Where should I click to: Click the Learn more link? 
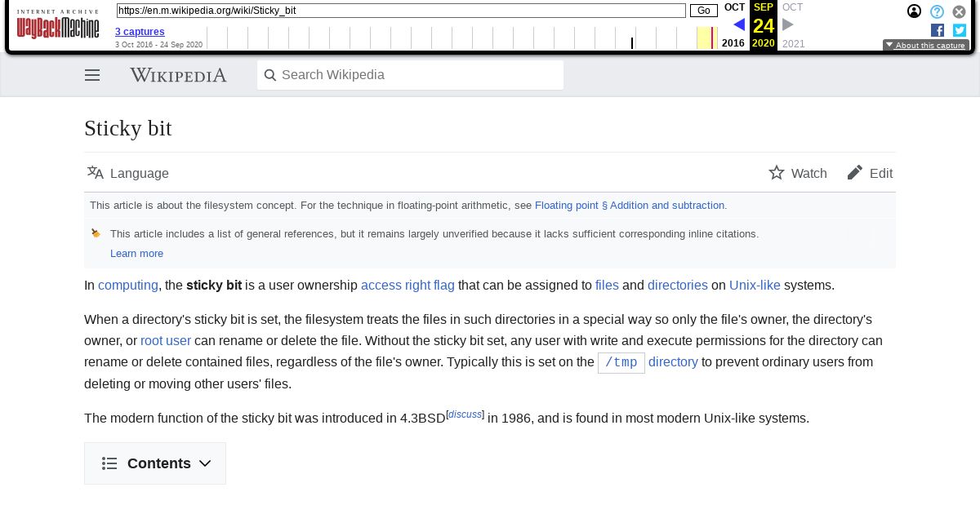(137, 254)
